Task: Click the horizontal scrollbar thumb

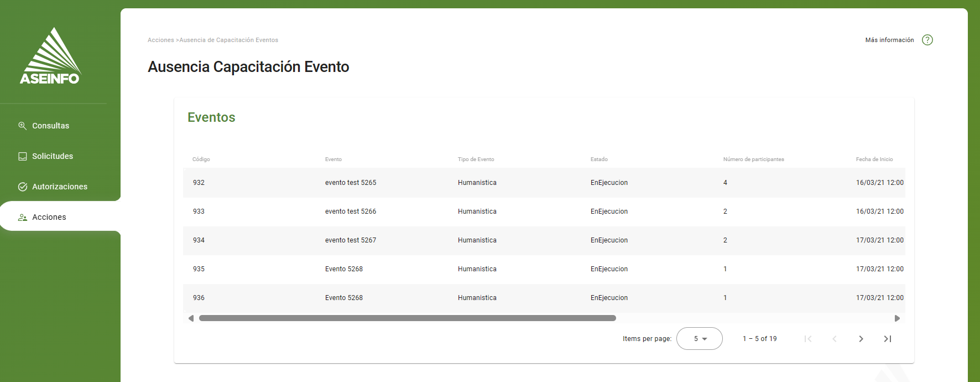Action: pyautogui.click(x=407, y=318)
